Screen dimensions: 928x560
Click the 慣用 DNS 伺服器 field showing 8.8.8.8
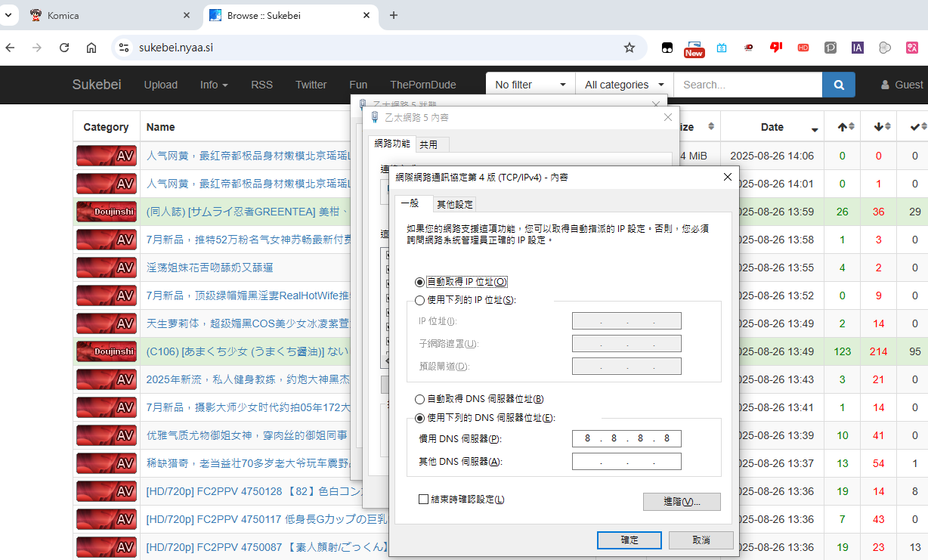point(626,438)
